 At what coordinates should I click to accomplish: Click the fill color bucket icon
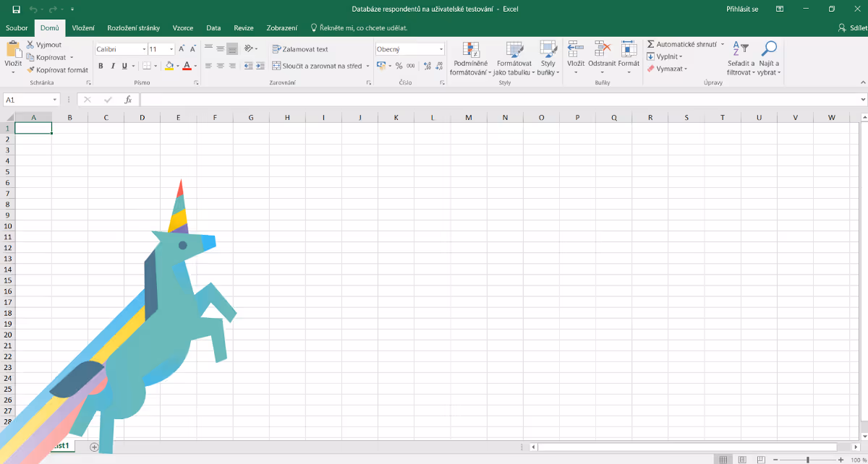click(169, 66)
